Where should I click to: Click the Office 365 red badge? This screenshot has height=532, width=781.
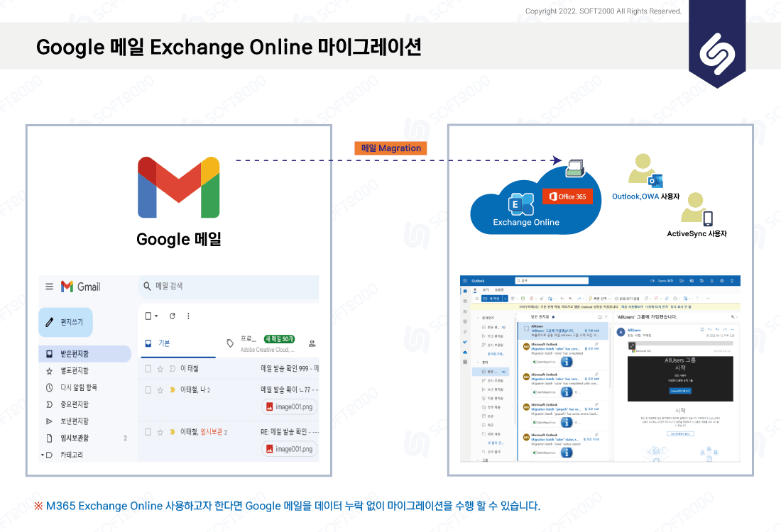pyautogui.click(x=568, y=196)
